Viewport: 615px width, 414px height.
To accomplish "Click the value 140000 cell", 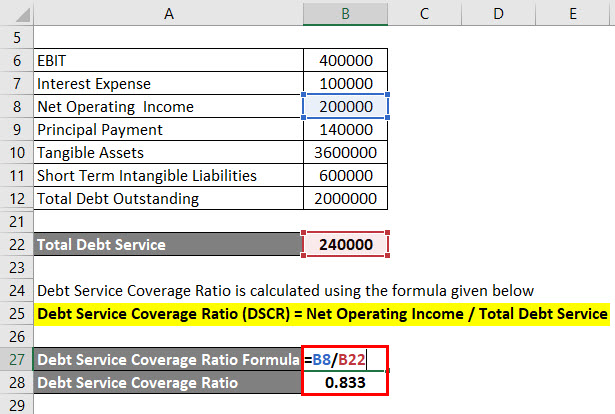I will pos(345,130).
